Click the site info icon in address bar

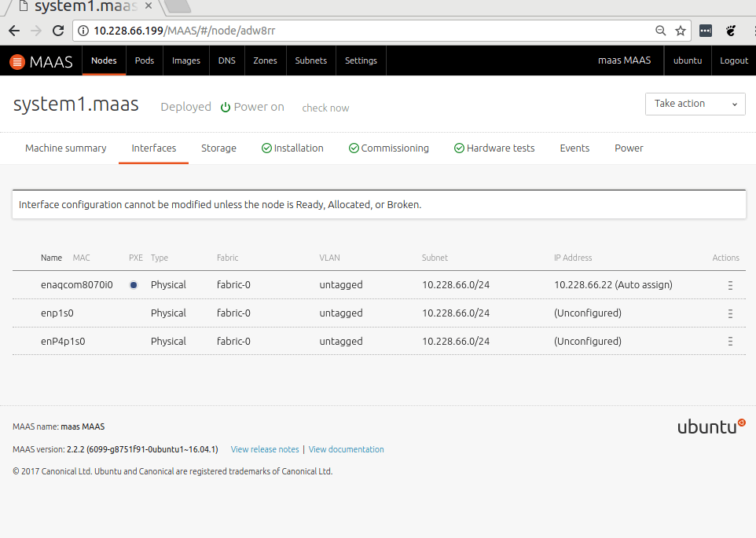(x=83, y=31)
